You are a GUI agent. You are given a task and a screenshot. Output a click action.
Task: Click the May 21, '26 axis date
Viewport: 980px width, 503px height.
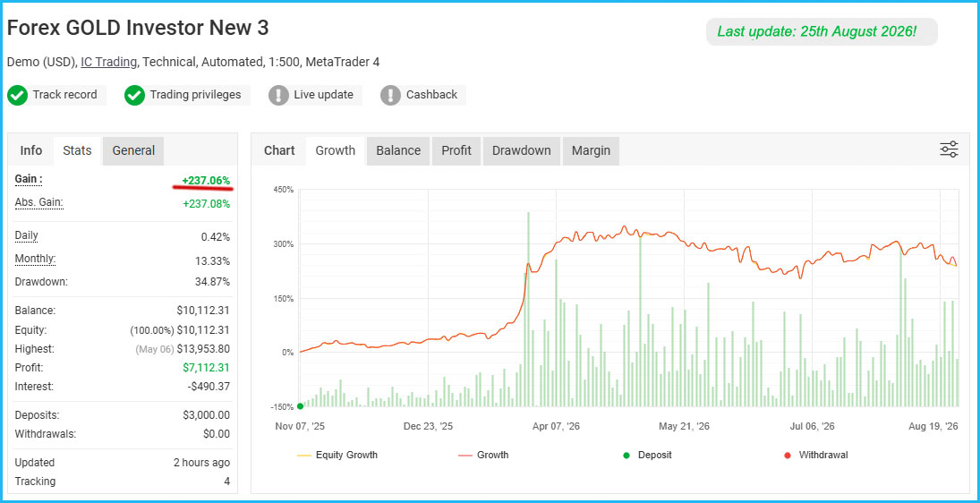click(685, 427)
